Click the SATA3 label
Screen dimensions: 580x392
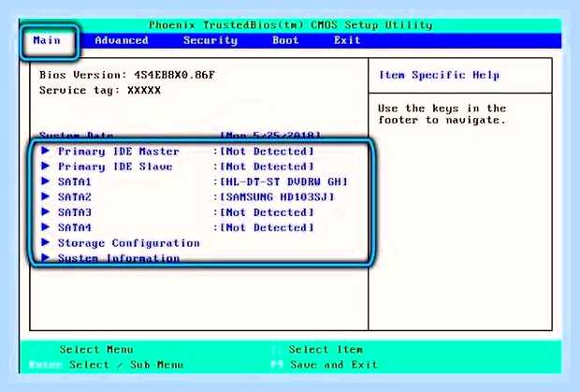[74, 212]
